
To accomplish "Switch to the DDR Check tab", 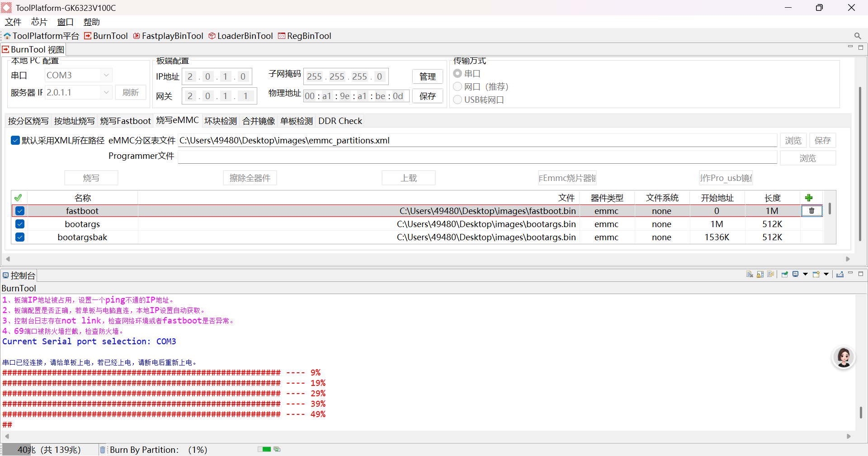I will click(x=340, y=121).
